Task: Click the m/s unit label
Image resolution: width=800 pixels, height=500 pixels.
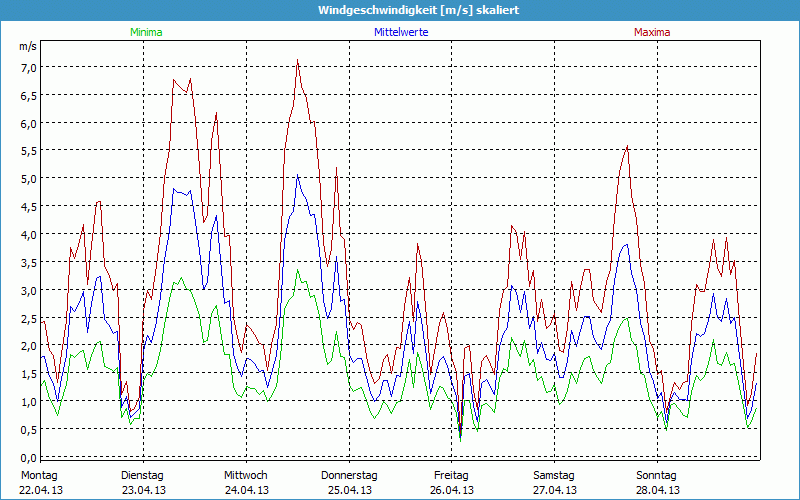Action: [x=28, y=46]
